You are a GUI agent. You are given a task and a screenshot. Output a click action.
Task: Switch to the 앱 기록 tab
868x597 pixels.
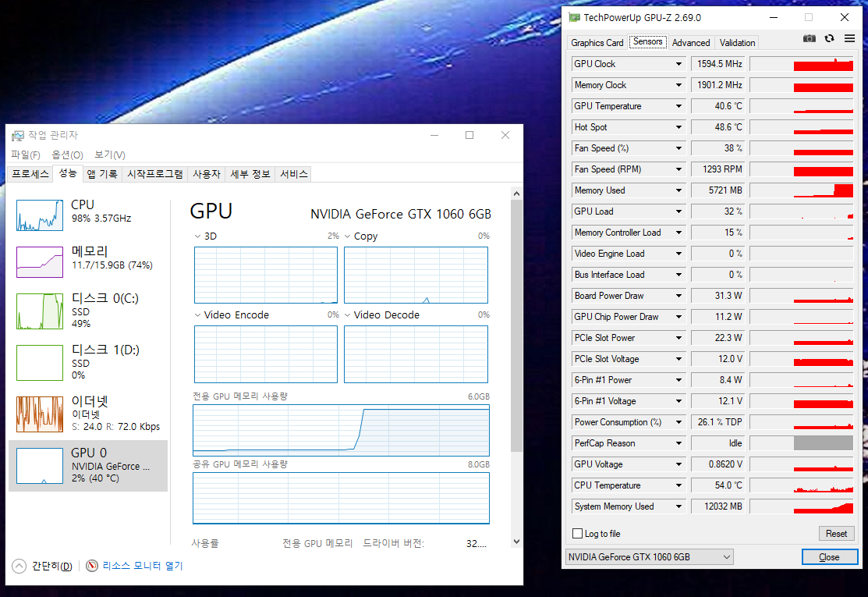coord(102,174)
